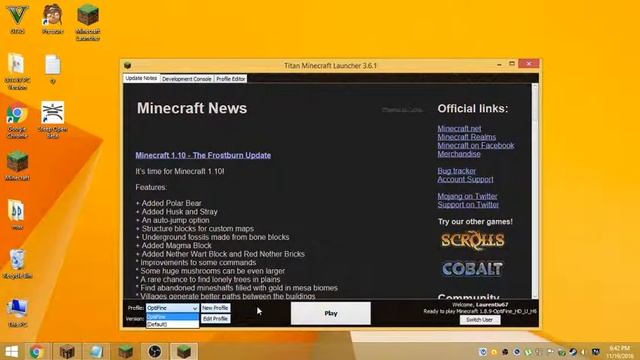The width and height of the screenshot is (640, 360).
Task: Open the Recycle Bin desktop icon
Action: click(x=17, y=264)
